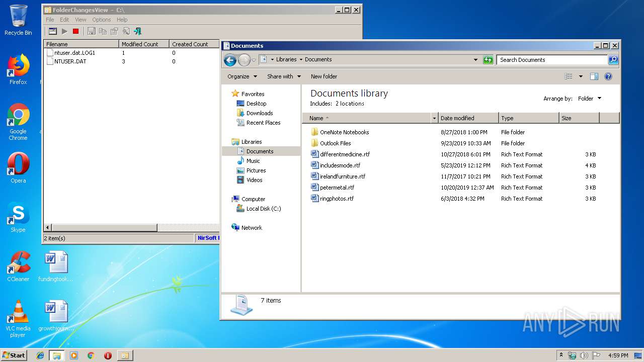Sort files by Type column header
This screenshot has height=362, width=644.
tap(529, 118)
